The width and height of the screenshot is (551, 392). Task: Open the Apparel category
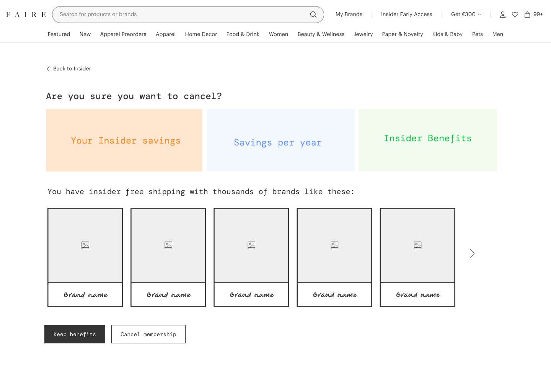coord(166,34)
